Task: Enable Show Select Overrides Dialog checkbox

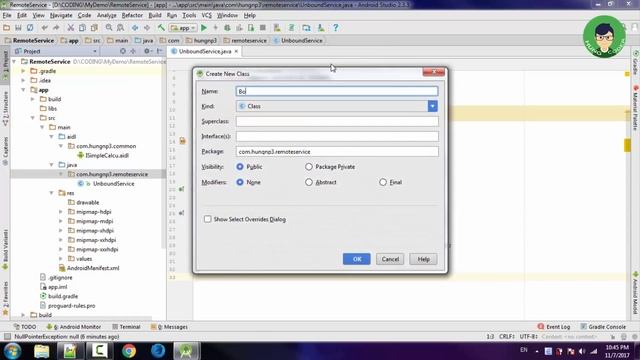Action: pyautogui.click(x=207, y=219)
